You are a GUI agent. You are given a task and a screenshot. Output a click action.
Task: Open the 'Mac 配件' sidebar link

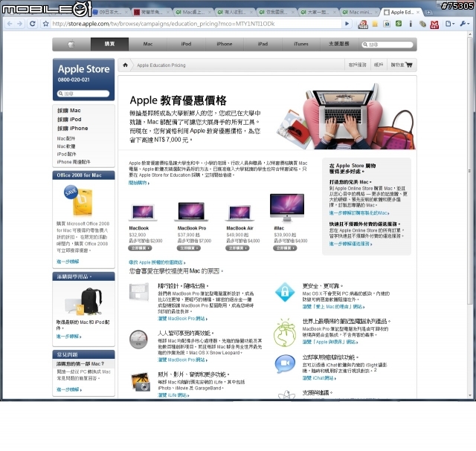[66, 139]
